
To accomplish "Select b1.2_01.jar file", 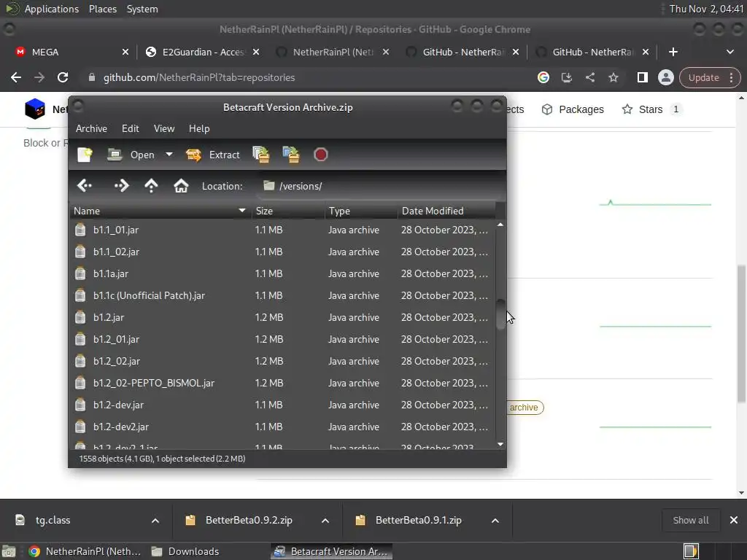I will tap(283, 340).
